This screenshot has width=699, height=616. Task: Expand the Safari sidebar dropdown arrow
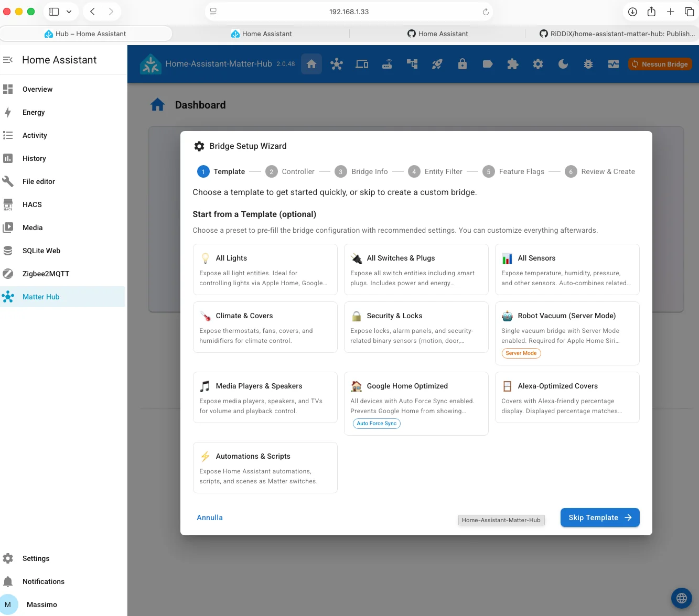(69, 12)
